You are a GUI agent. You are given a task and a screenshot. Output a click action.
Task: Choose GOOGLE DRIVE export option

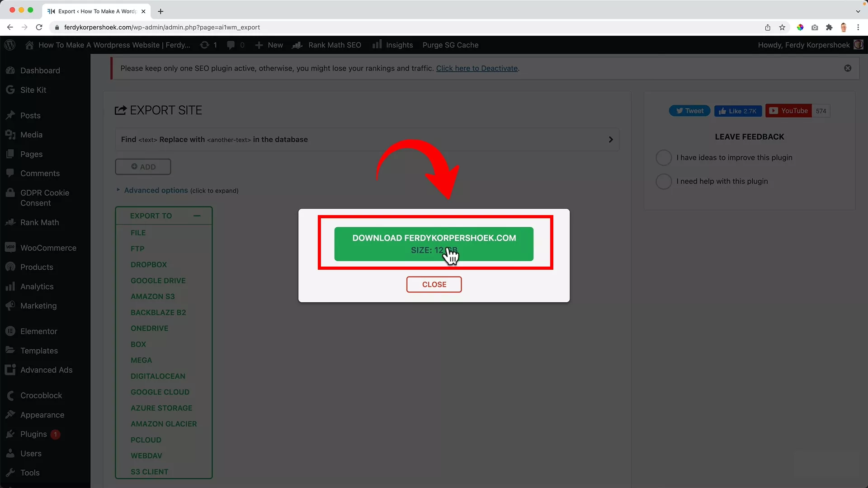[x=158, y=281]
